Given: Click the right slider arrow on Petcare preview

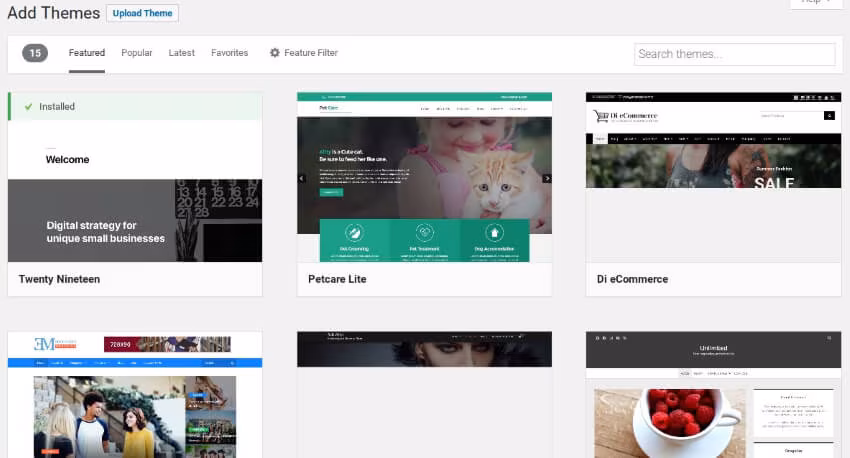Looking at the screenshot, I should (x=547, y=178).
